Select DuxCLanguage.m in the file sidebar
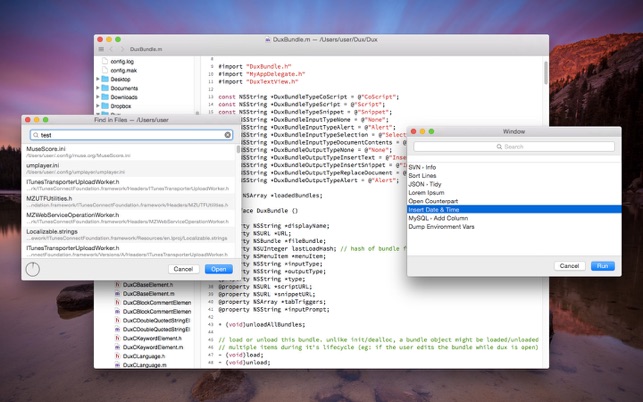This screenshot has width=643, height=402. tap(145, 365)
